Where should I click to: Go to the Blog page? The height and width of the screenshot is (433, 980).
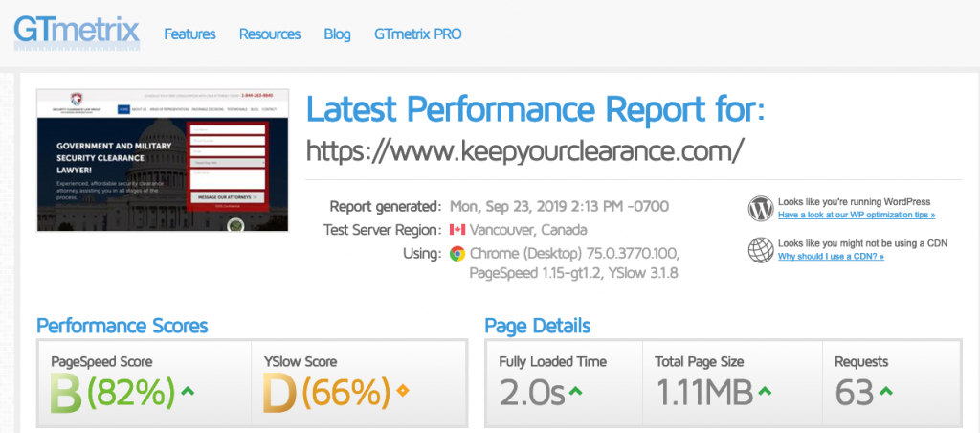tap(338, 34)
